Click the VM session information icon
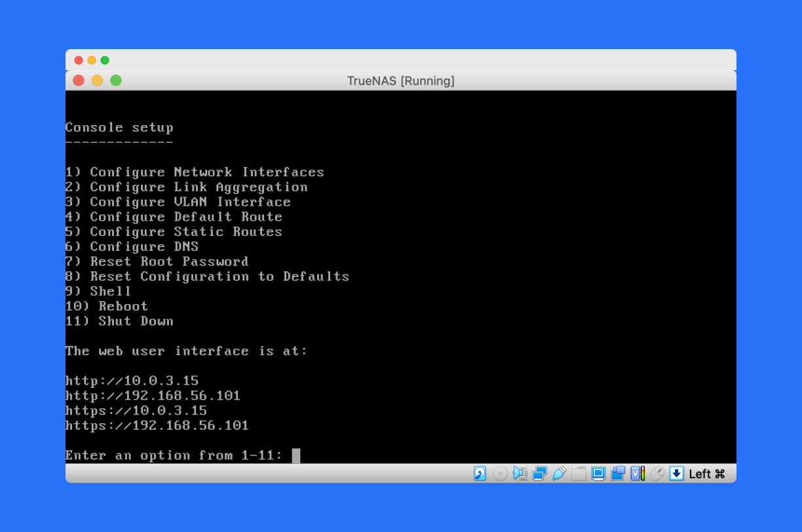The width and height of the screenshot is (802, 532). pyautogui.click(x=637, y=473)
